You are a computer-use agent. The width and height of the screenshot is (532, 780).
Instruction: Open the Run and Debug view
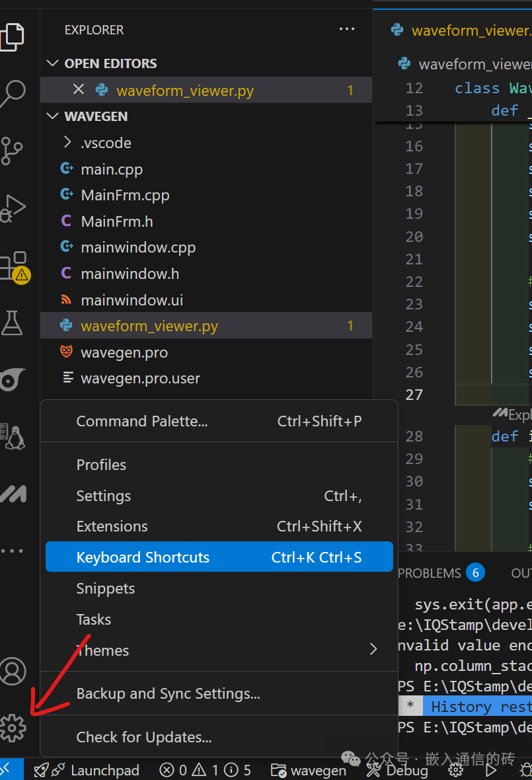tap(13, 208)
